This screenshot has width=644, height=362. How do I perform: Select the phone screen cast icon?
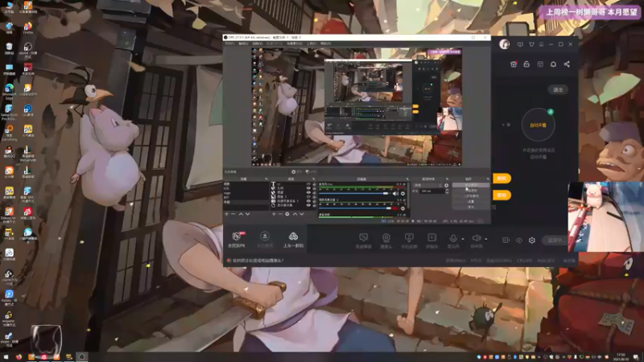tap(409, 237)
